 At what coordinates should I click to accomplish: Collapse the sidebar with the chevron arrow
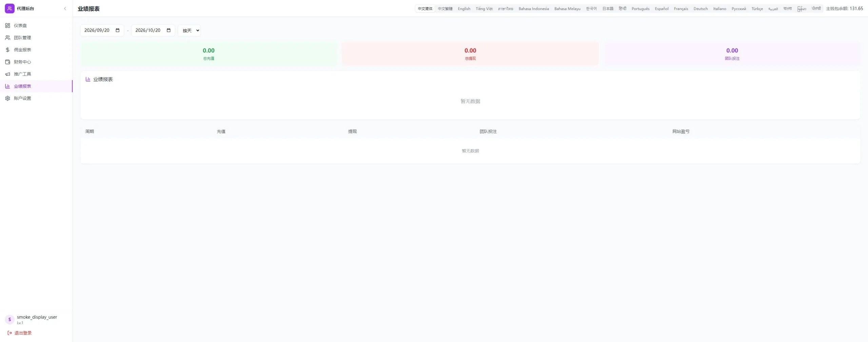[65, 8]
